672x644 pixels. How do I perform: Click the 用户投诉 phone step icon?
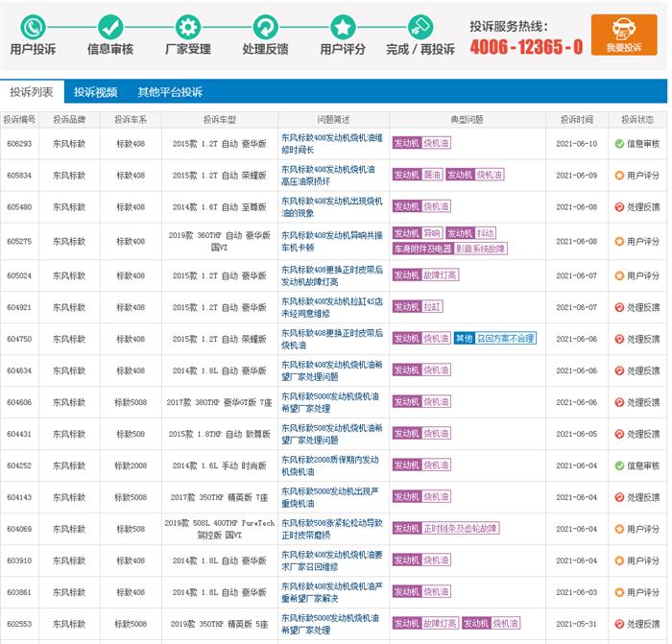(33, 27)
